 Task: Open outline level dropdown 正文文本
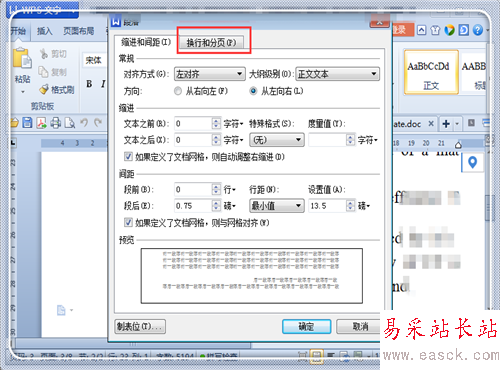coord(337,74)
